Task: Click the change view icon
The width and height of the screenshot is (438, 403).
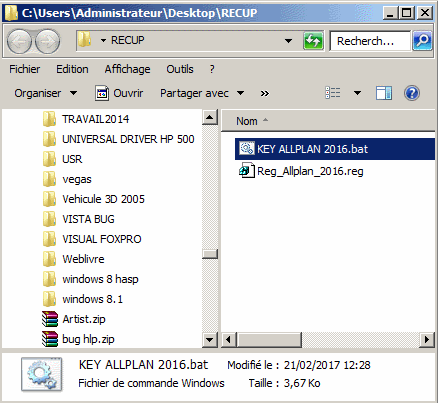Action: tap(333, 93)
